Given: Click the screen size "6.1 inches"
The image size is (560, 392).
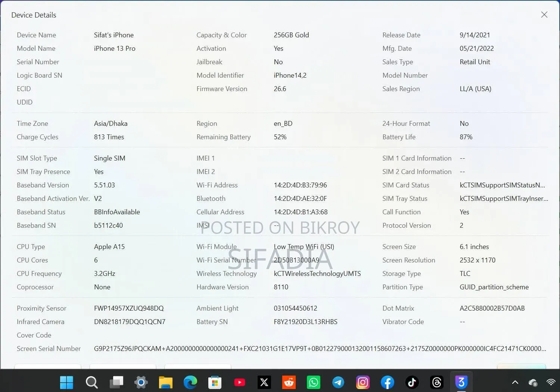Looking at the screenshot, I should coord(474,247).
